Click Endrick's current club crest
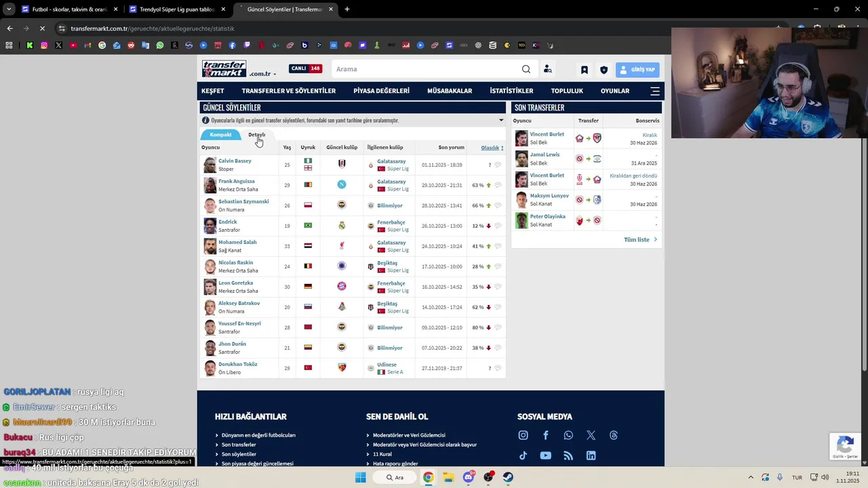 [x=342, y=226]
